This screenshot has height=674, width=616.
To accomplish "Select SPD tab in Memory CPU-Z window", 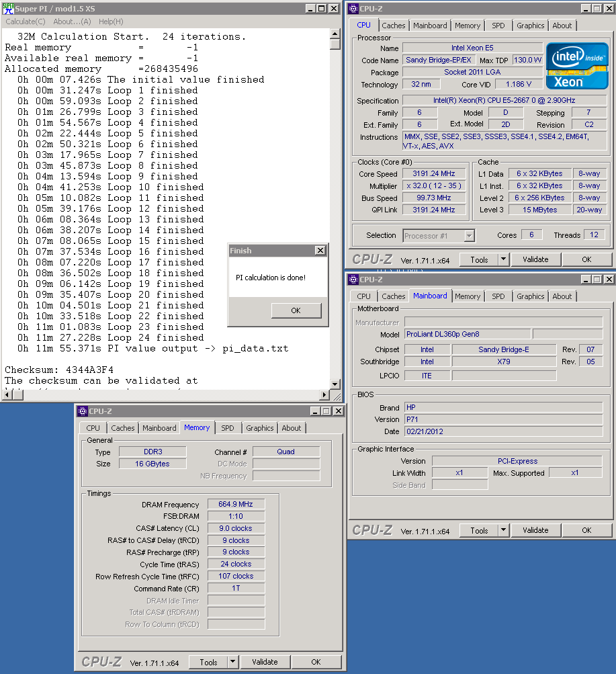I will point(228,428).
